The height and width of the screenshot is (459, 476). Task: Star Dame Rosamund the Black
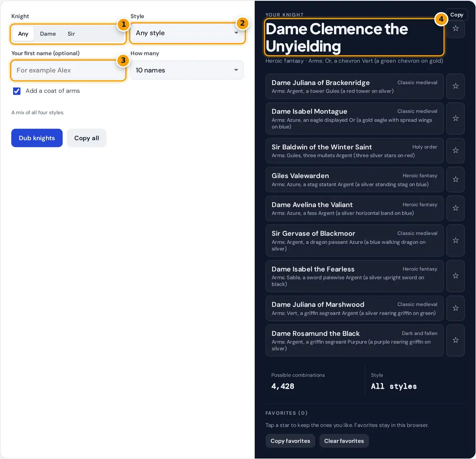click(x=455, y=340)
